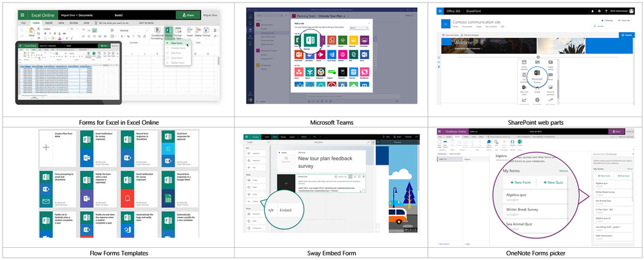Close the Sway Cards panel

pos(268,142)
